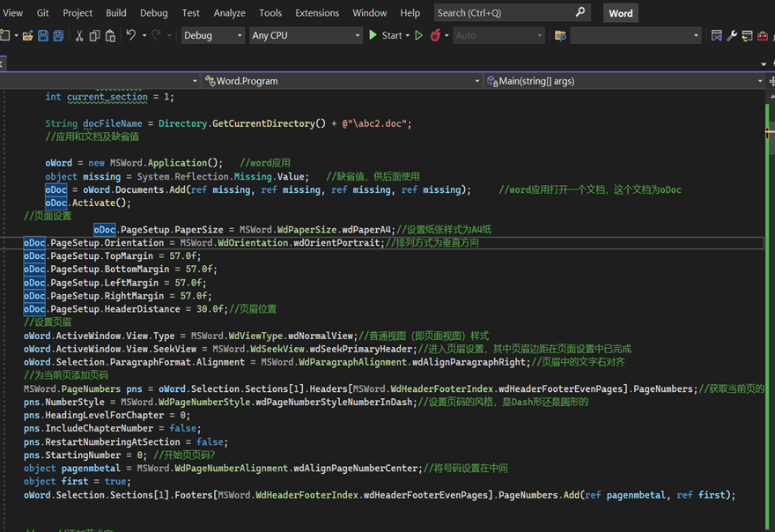Viewport: 775px width, 532px height.
Task: Open the Build menu
Action: point(115,13)
